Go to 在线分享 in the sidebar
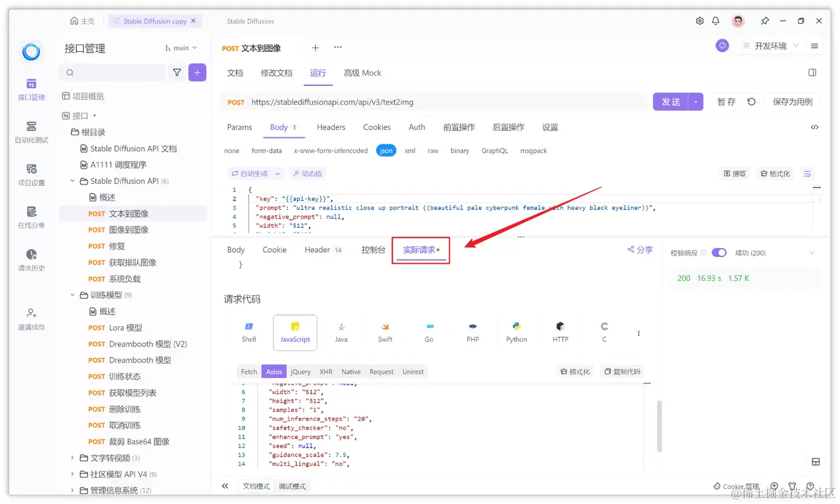Screen dimensions: 840x504 pyautogui.click(x=31, y=217)
